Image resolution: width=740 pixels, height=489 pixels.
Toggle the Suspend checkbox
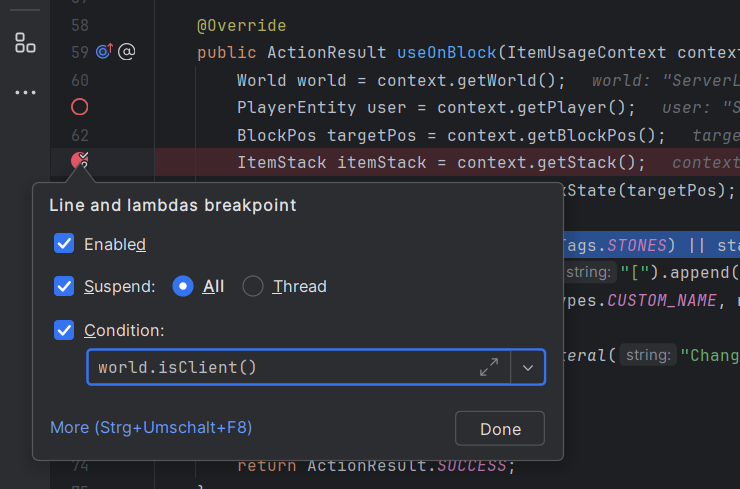tap(64, 287)
